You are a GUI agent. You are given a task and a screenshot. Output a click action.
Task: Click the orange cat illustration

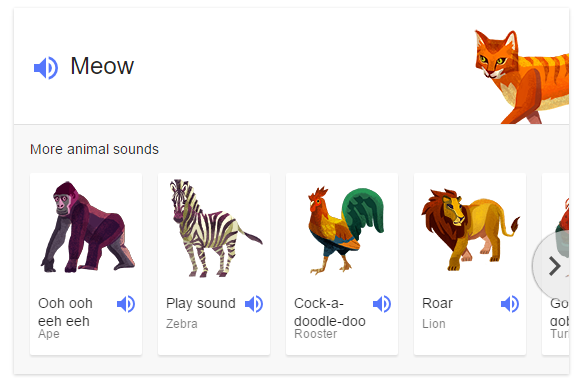click(x=522, y=77)
